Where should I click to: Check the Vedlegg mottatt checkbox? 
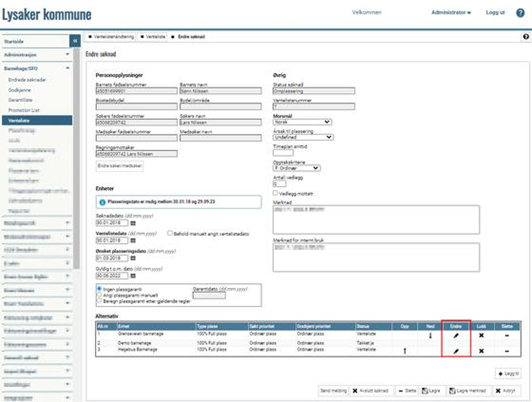pos(276,193)
